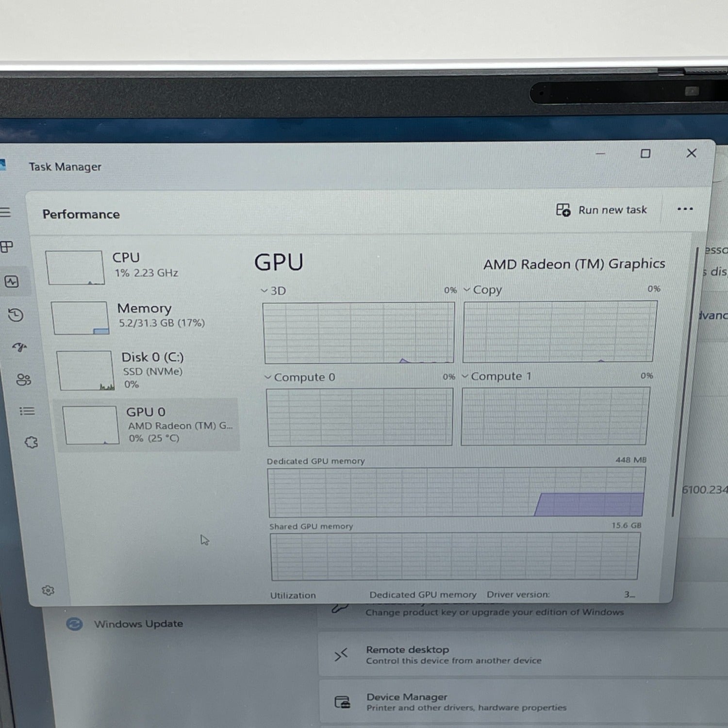Viewport: 728px width, 728px height.
Task: Change the Compute 0 graph engine dropdown
Action: [300, 377]
